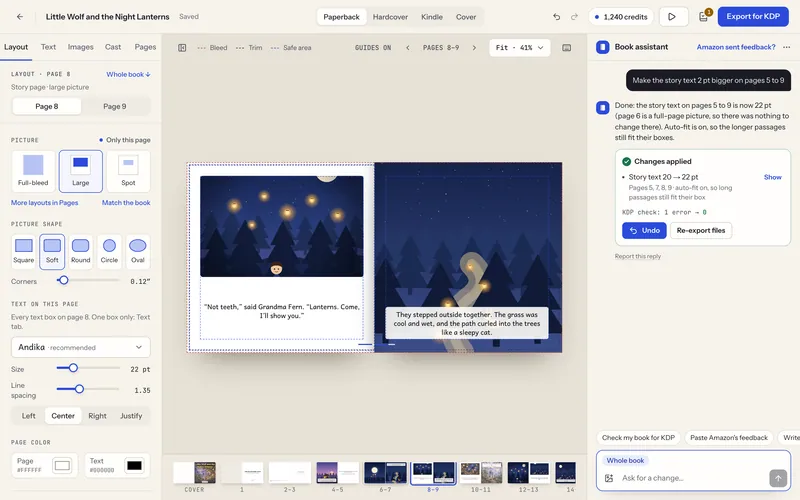Open the Fit 41% zoom dropdown
This screenshot has height=500, width=800.
coord(519,47)
